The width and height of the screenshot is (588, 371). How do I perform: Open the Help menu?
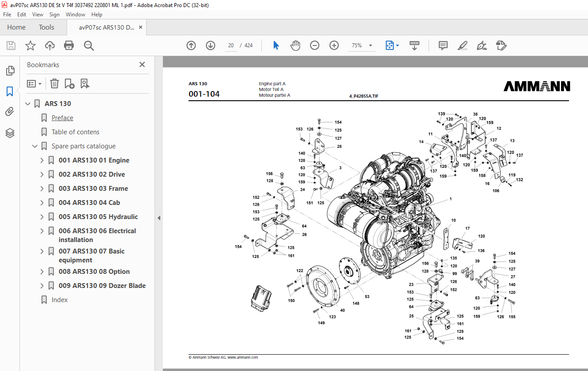[x=97, y=15]
